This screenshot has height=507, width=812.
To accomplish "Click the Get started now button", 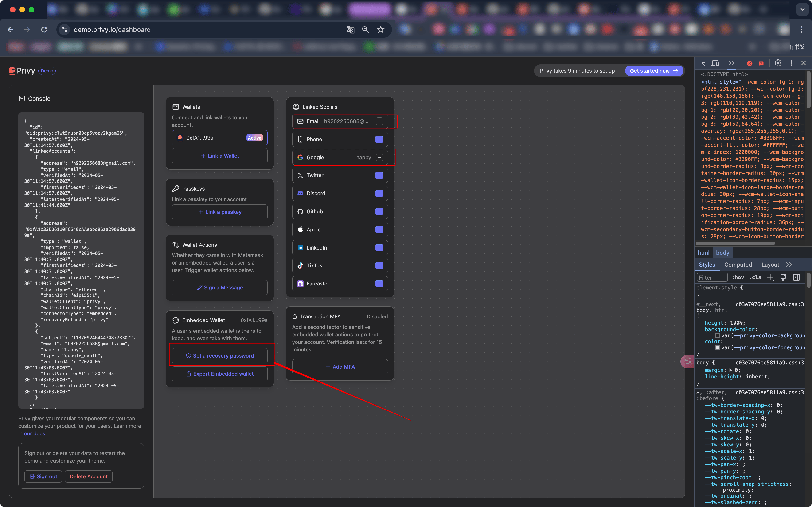I will click(x=654, y=71).
